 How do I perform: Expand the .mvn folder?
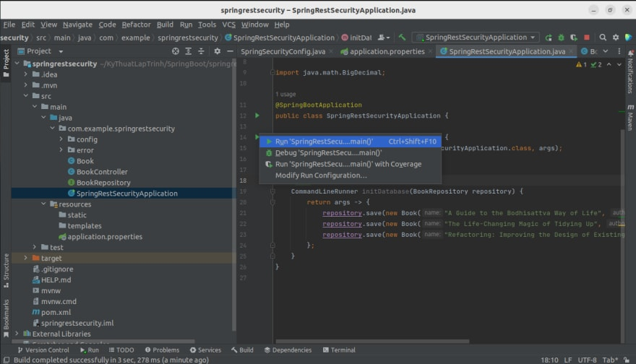25,85
